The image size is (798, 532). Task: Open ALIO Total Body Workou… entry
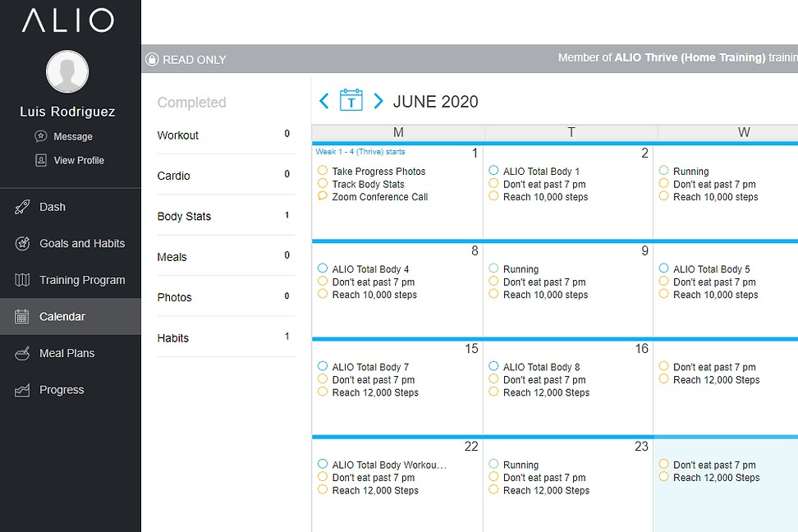point(389,465)
